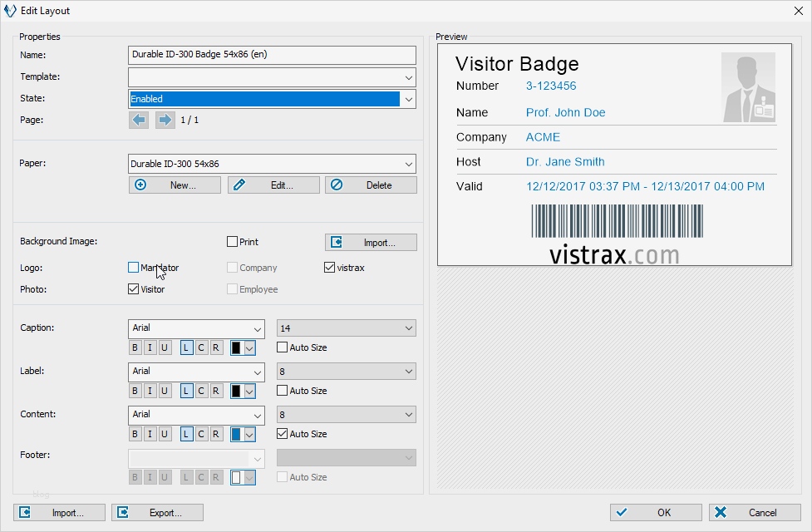
Task: Delete the selected paper
Action: pyautogui.click(x=371, y=185)
